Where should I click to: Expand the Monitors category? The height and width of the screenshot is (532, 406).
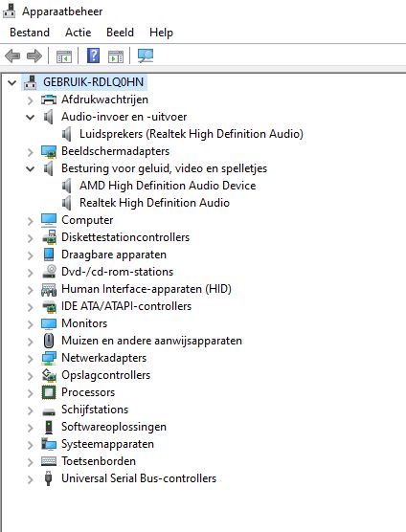31,324
